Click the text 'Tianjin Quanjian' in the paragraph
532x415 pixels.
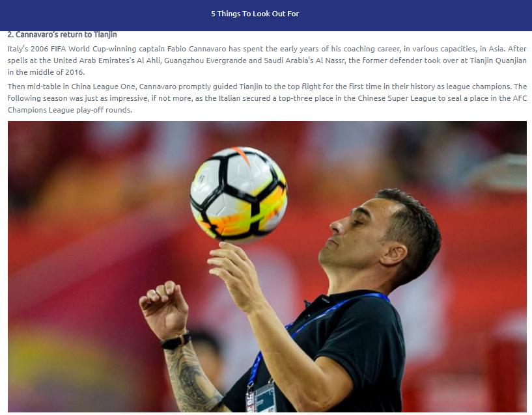click(498, 60)
